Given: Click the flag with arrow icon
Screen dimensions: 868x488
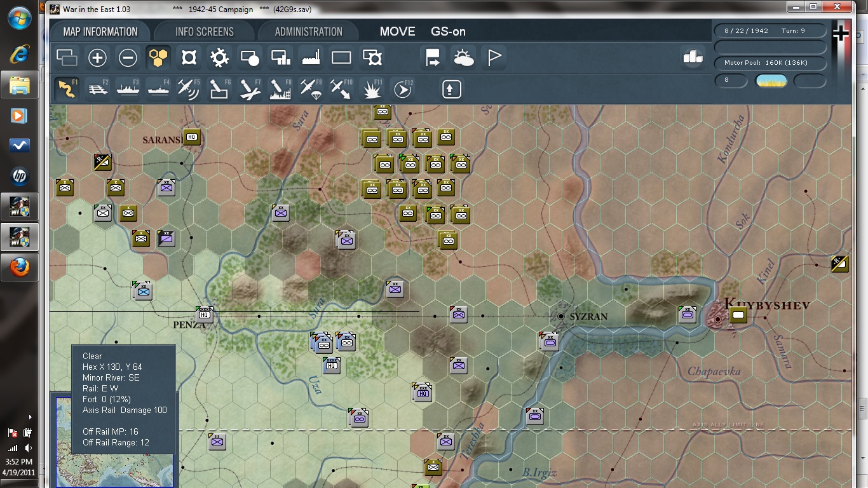Looking at the screenshot, I should point(433,58).
